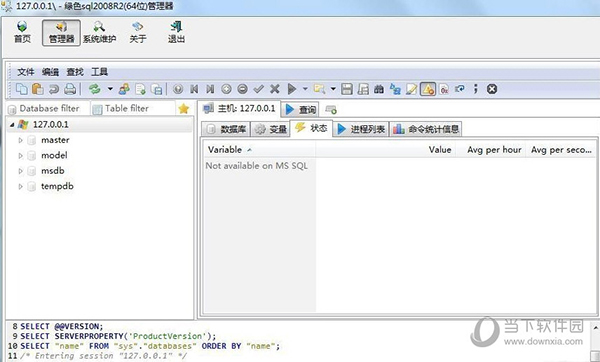This screenshot has width=600, height=362.
Task: Switch to the 查询 query tab
Action: 301,109
